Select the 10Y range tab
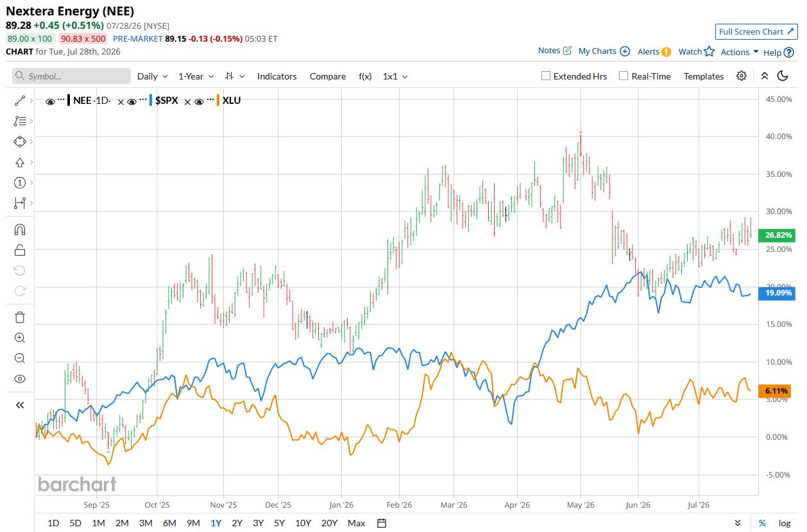This screenshot has width=807, height=532. pyautogui.click(x=303, y=523)
